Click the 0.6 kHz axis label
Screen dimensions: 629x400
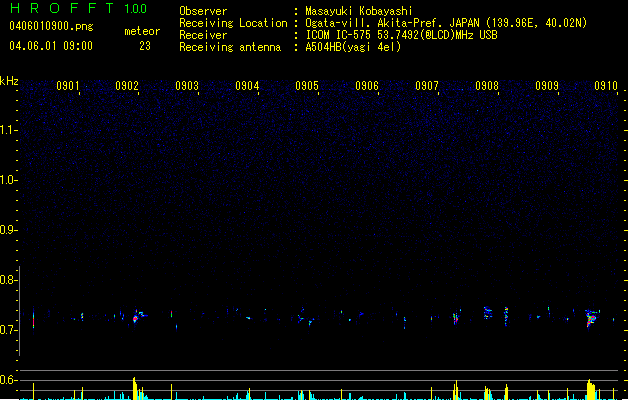point(8,380)
